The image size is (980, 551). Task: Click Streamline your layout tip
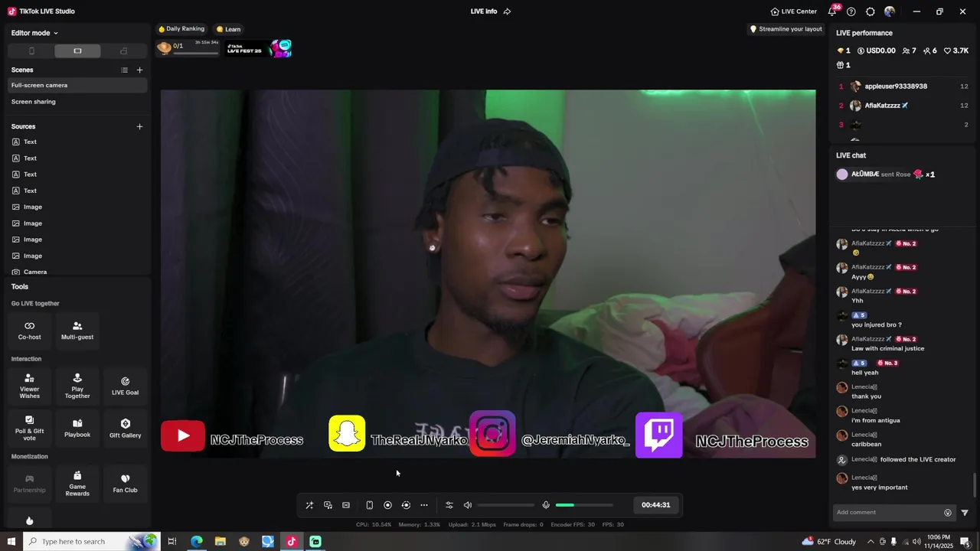point(786,29)
